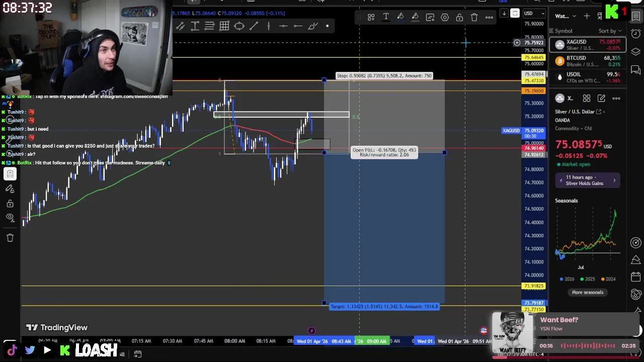This screenshot has width=644, height=362.
Task: Toggle hide all drawings eye icon
Action: [10, 217]
